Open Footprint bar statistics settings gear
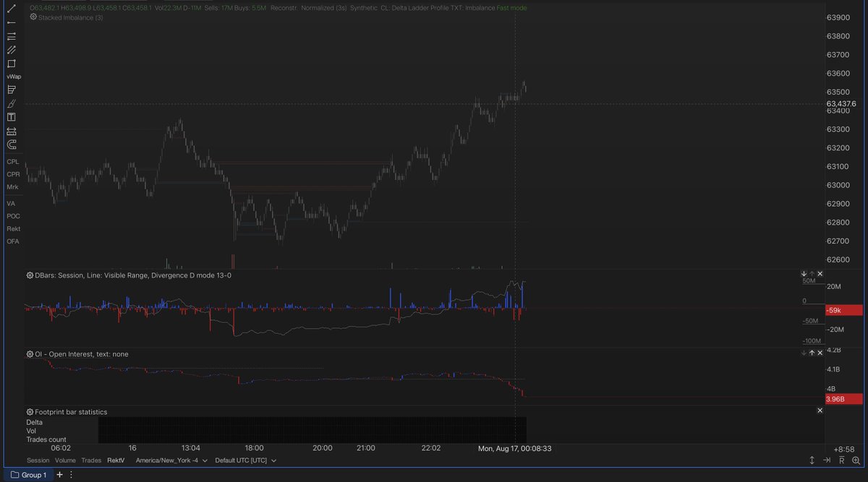This screenshot has width=868, height=482. [30, 412]
